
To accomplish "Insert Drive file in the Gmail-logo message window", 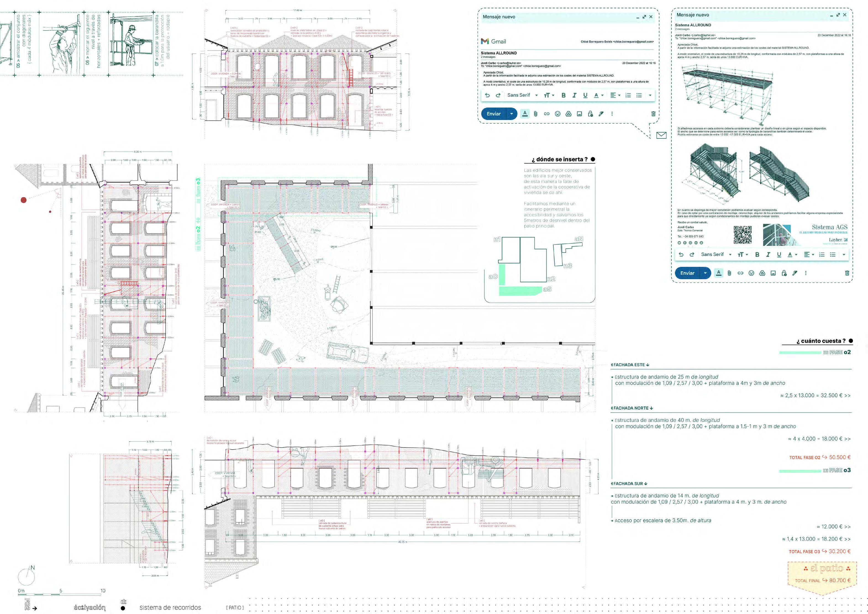I will 568,114.
